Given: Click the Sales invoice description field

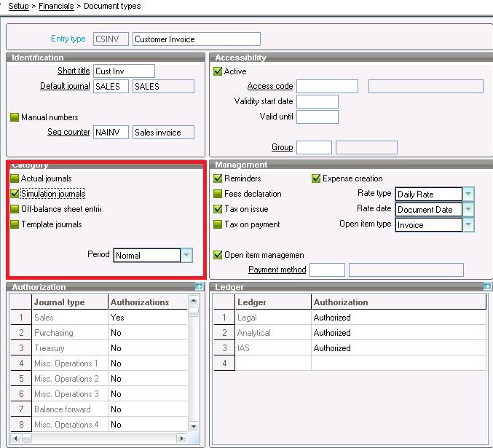Looking at the screenshot, I should 163,132.
